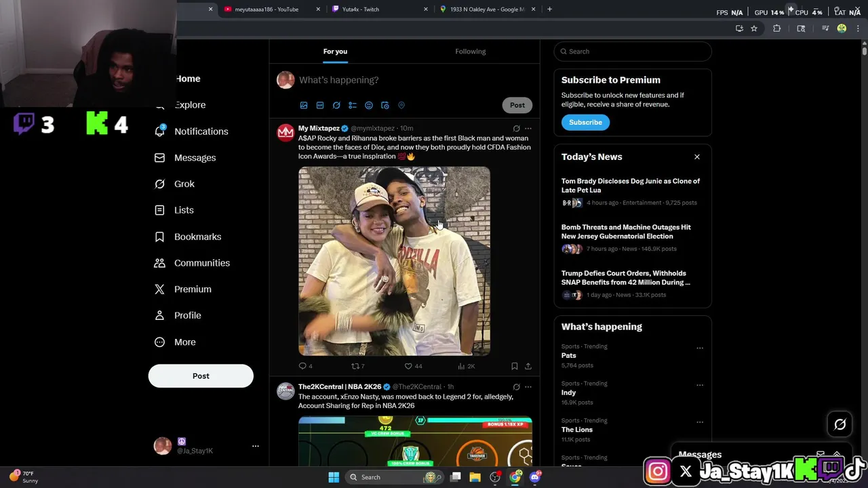Share the My Mixtapez post

tap(528, 366)
